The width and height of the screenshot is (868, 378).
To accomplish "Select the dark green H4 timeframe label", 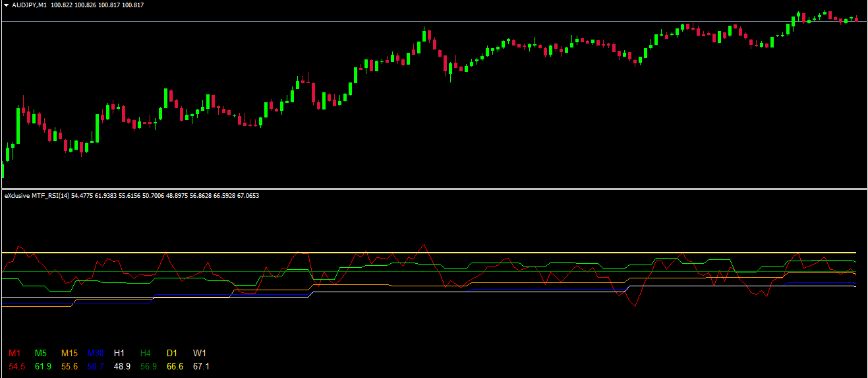I will coord(147,354).
